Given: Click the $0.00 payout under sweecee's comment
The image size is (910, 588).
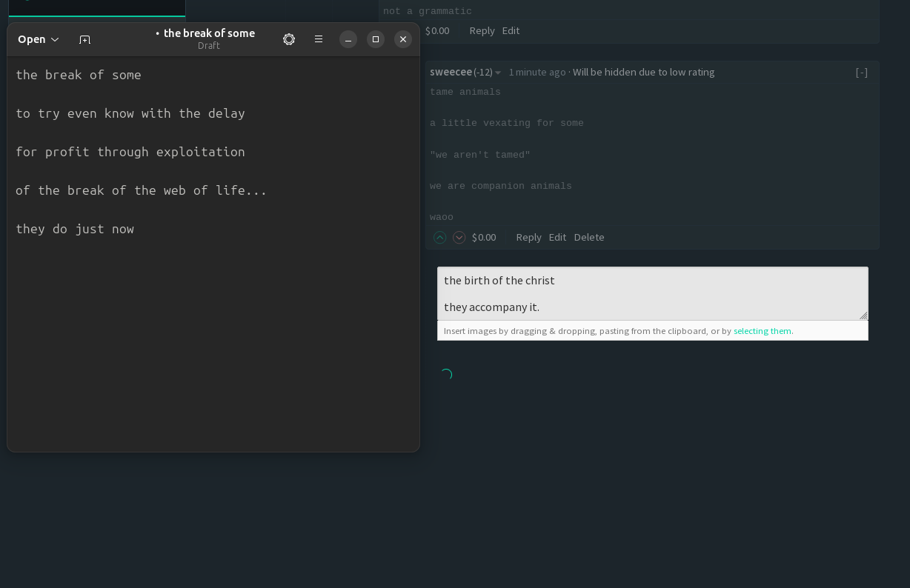Looking at the screenshot, I should click(484, 237).
